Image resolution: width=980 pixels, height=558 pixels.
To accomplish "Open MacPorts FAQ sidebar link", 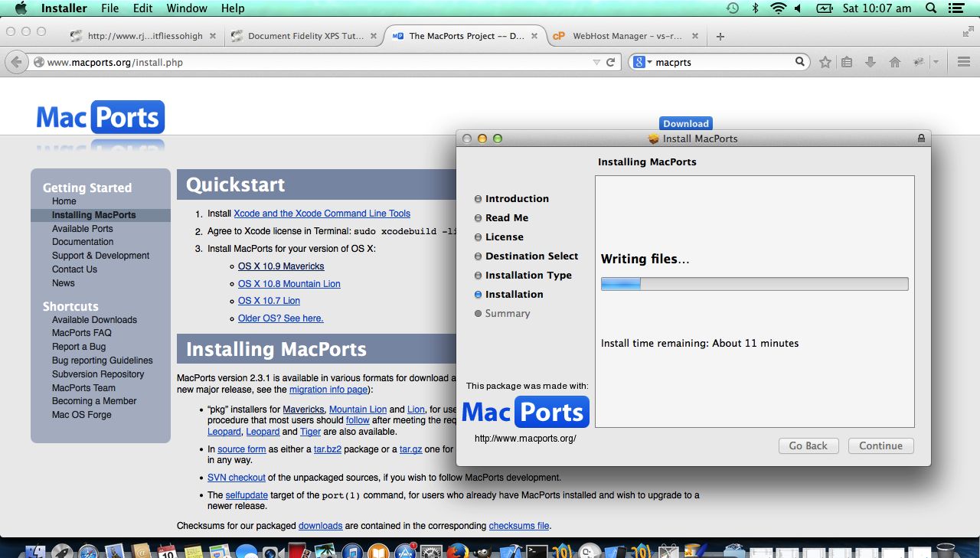I will (x=82, y=333).
